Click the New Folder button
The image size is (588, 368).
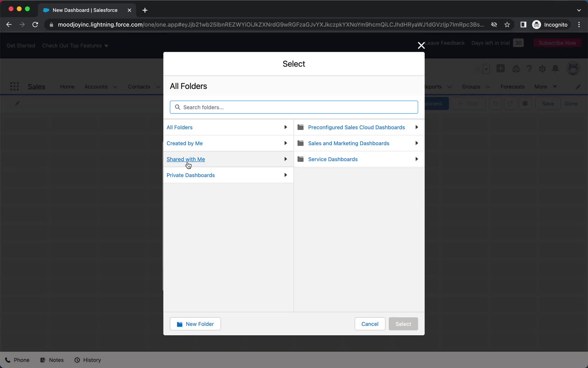click(195, 324)
